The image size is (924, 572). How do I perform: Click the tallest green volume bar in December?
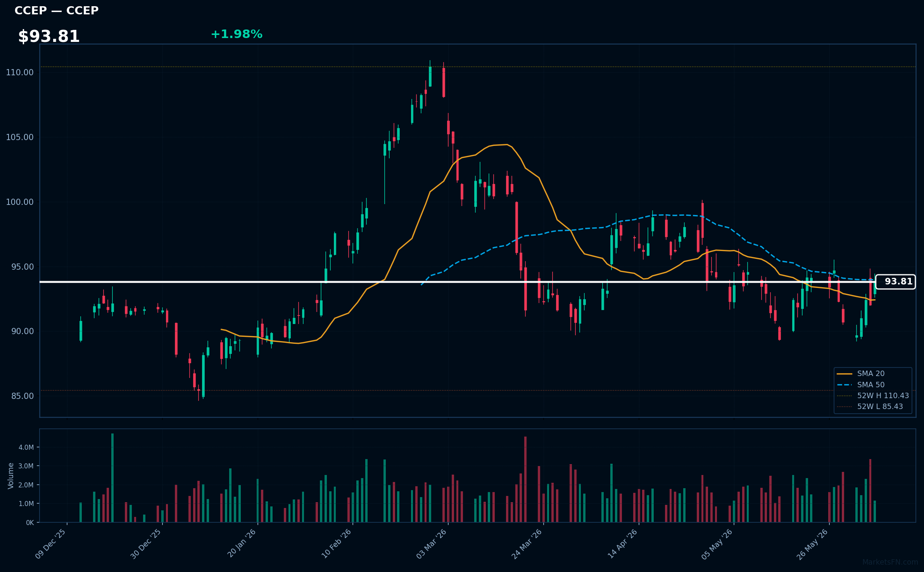pyautogui.click(x=112, y=478)
